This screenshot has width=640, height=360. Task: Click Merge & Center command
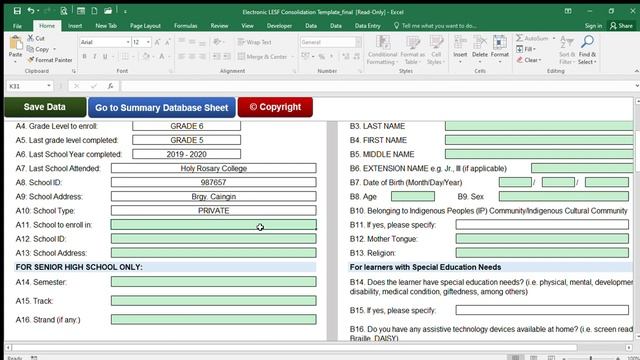pos(262,56)
